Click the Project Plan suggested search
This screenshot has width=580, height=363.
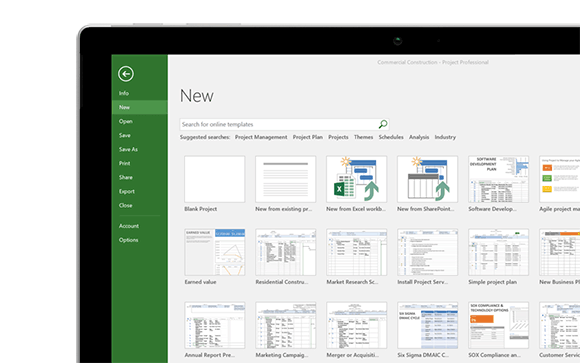tap(307, 137)
